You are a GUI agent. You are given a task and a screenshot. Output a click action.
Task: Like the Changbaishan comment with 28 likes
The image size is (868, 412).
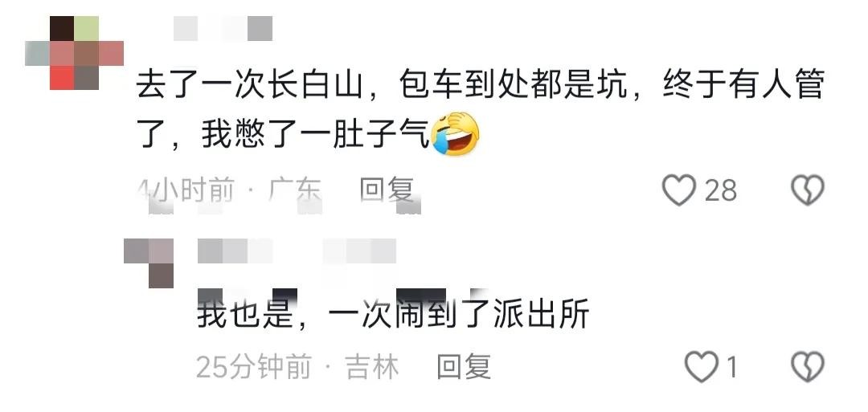click(x=678, y=190)
